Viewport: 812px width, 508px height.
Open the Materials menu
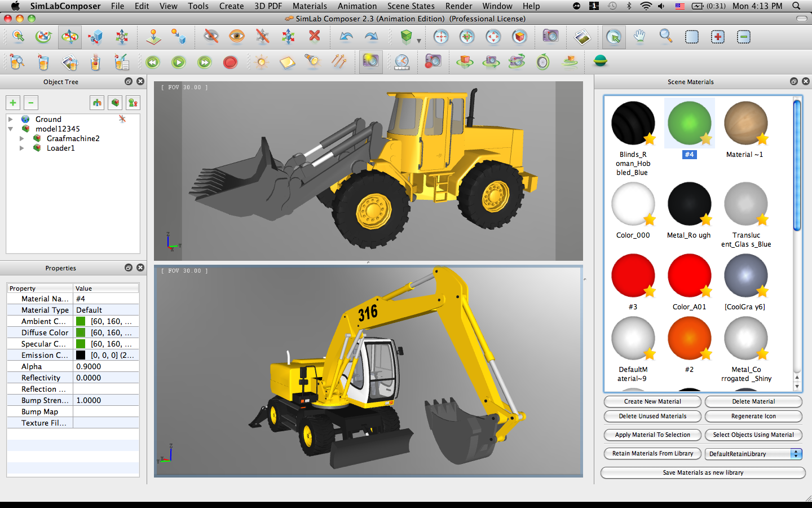point(309,6)
